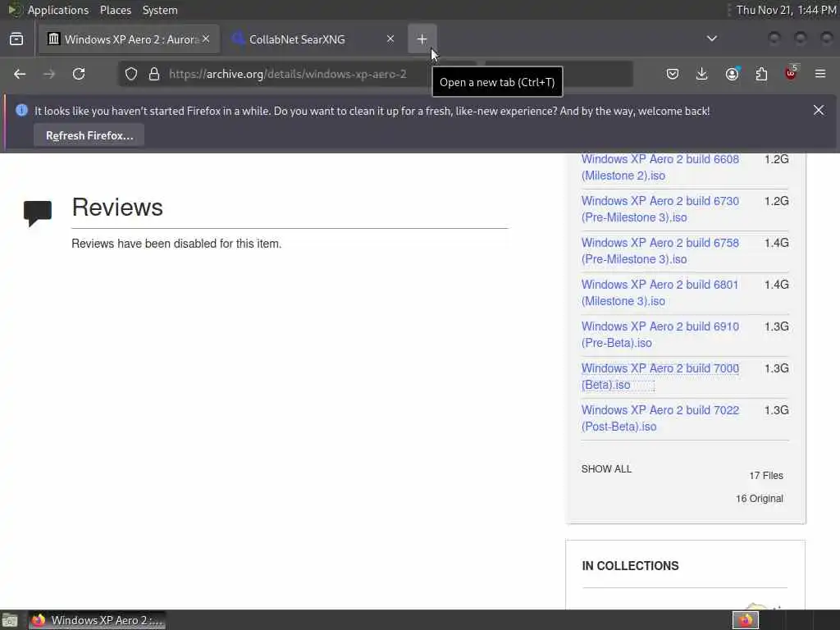
Task: Click the info icon in notification bar
Action: pyautogui.click(x=21, y=111)
